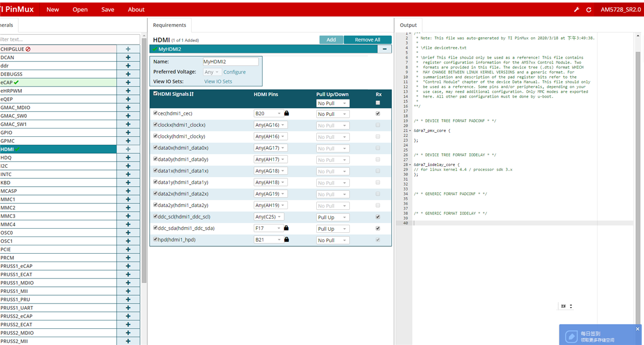Viewport: 644px width, 345px height.
Task: Fold code at line 21 arrow
Action: 410,131
